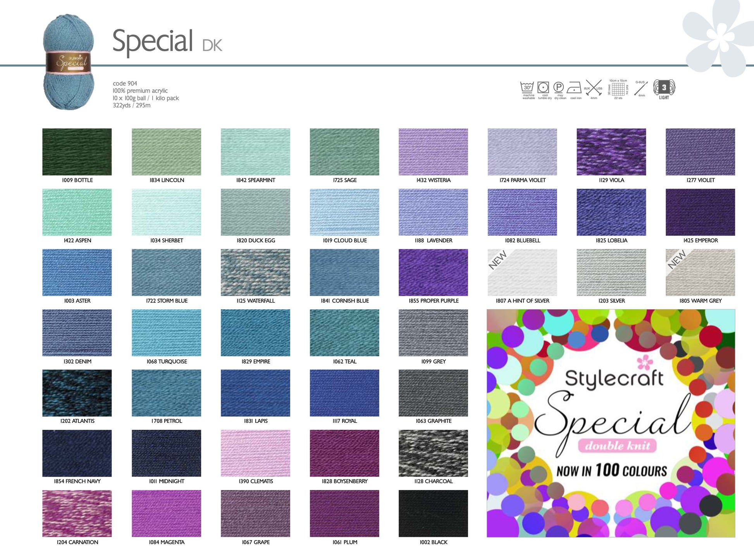Click the cool iron icon
Image resolution: width=754 pixels, height=560 pixels.
pyautogui.click(x=575, y=88)
